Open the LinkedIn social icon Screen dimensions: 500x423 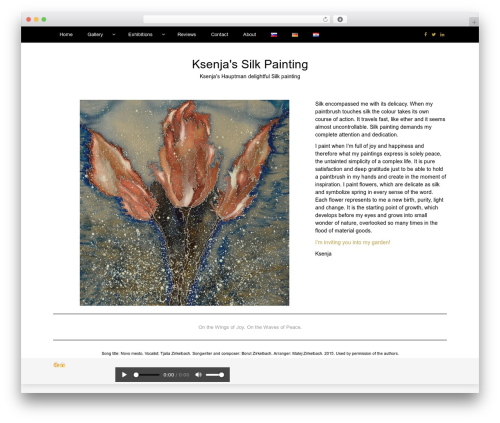(442, 34)
